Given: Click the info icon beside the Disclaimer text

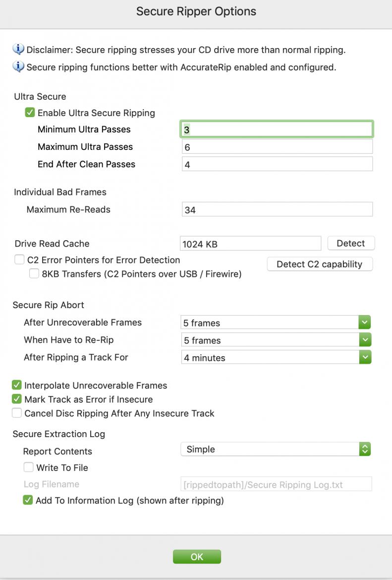Looking at the screenshot, I should (x=18, y=50).
